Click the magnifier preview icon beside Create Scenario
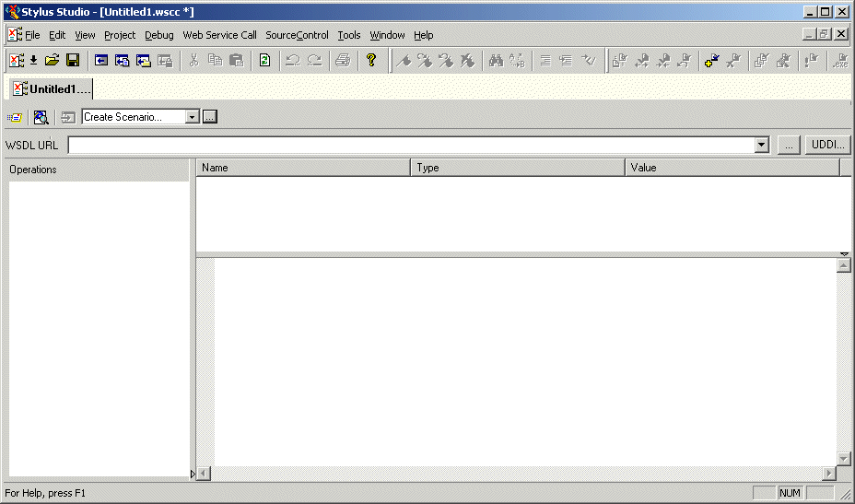The width and height of the screenshot is (855, 504). pos(41,117)
